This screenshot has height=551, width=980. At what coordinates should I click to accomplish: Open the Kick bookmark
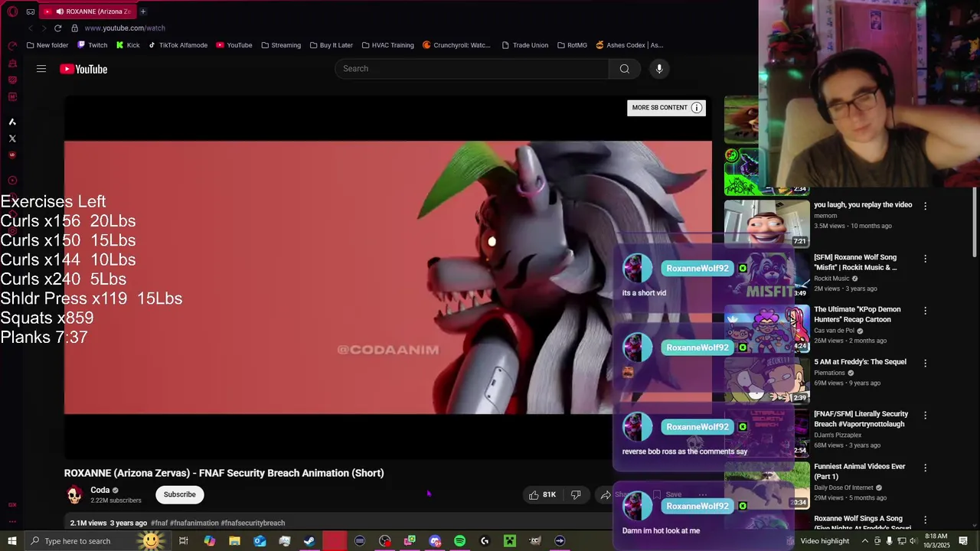tap(128, 45)
